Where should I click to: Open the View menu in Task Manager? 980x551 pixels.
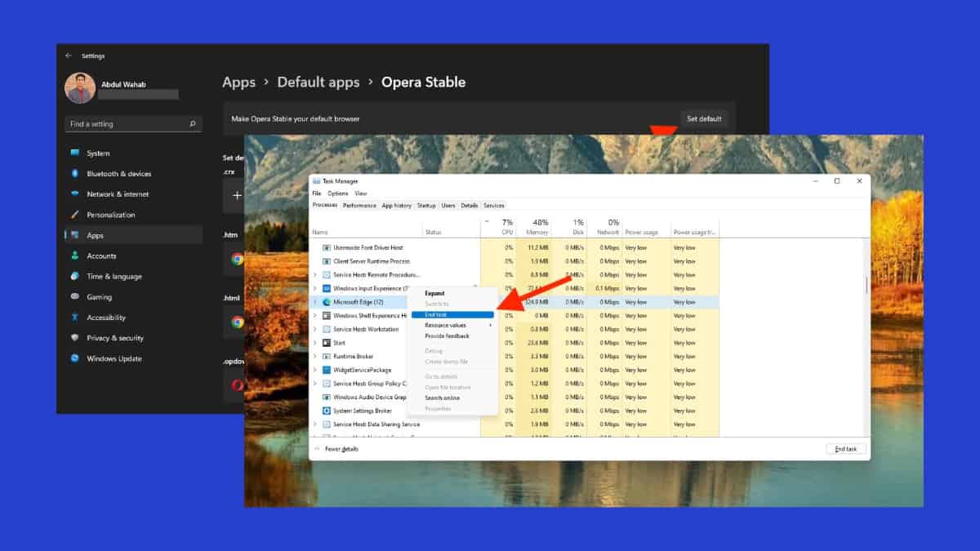pos(360,193)
